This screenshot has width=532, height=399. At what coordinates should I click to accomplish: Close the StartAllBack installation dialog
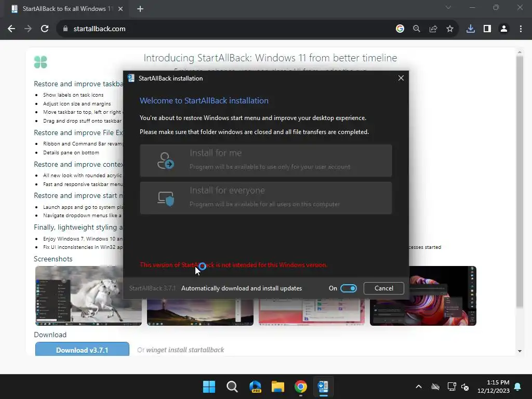[401, 78]
